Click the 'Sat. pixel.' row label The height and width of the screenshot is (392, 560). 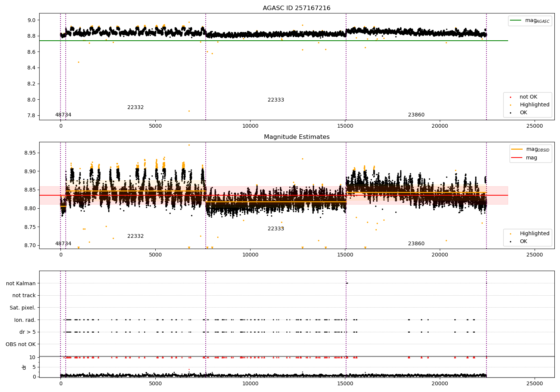coord(23,308)
